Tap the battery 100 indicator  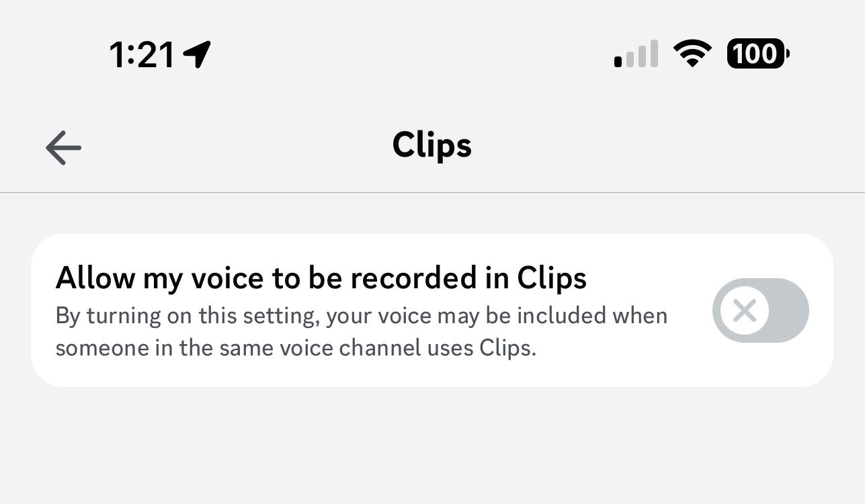coord(758,54)
